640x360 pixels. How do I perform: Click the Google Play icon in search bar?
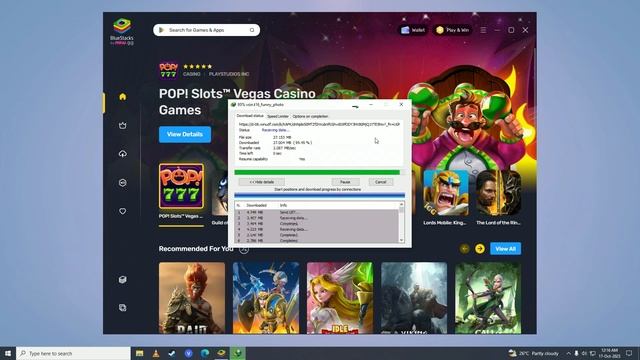point(161,30)
